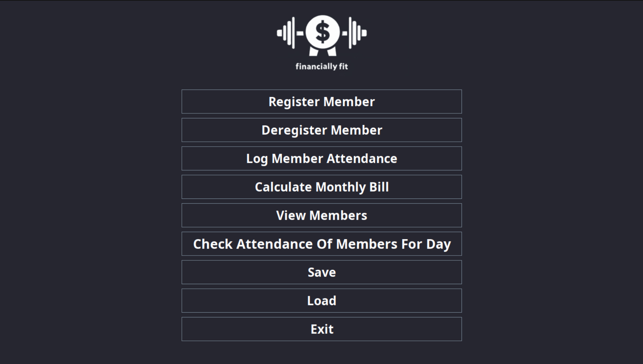Show all registered members
Viewport: 643px width, 364px height.
[321, 215]
